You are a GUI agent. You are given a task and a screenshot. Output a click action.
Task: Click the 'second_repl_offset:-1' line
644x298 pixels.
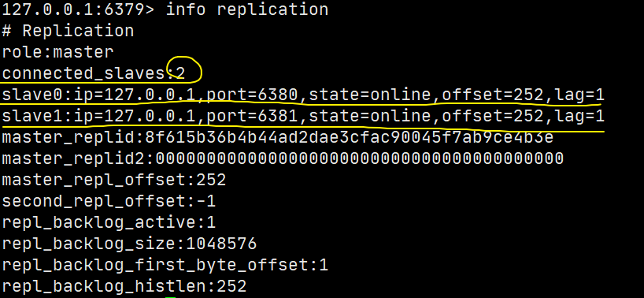point(109,201)
